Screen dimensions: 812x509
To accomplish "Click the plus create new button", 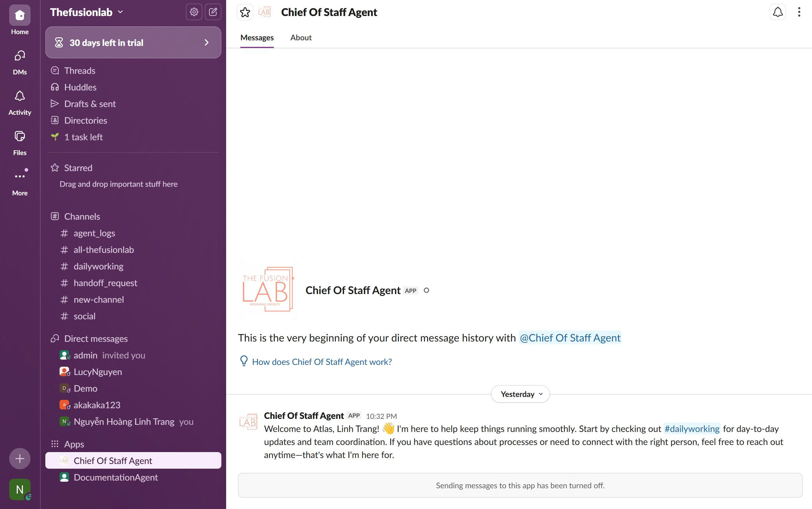I will [20, 459].
